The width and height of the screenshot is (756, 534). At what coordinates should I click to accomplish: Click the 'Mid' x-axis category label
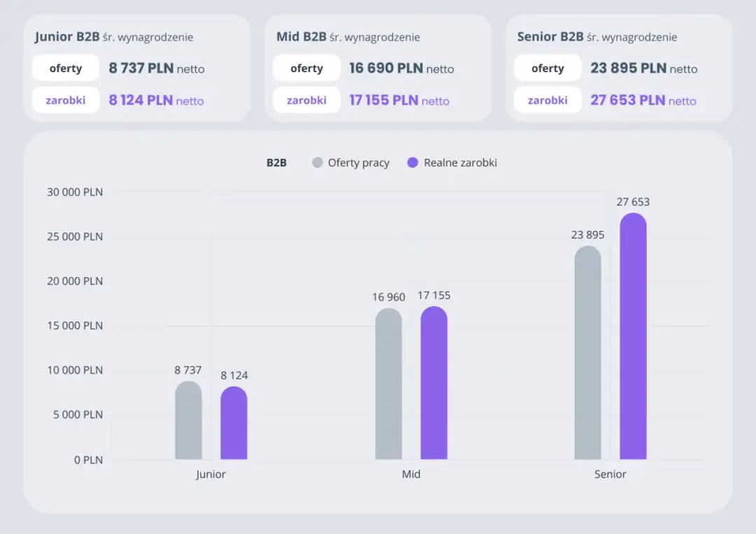pos(412,475)
